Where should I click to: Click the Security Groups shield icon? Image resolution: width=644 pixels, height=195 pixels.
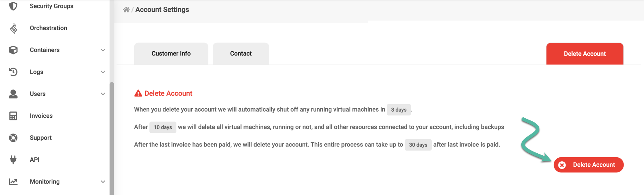pyautogui.click(x=13, y=6)
